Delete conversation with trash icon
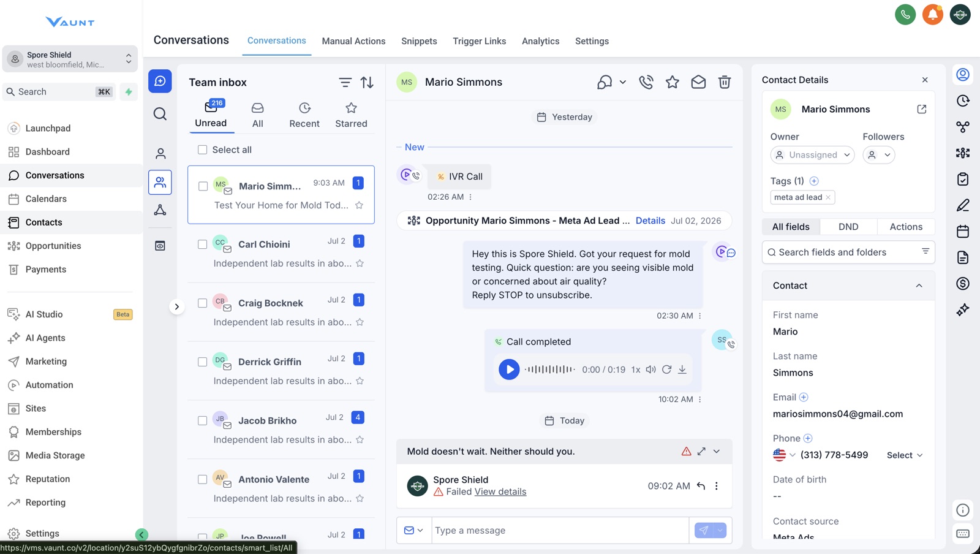The image size is (980, 554). pos(725,82)
